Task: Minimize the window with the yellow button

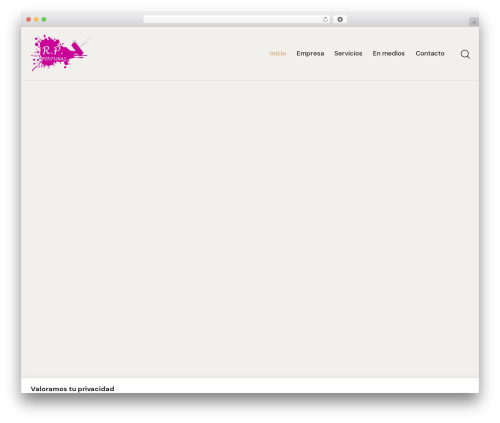Action: pyautogui.click(x=36, y=19)
